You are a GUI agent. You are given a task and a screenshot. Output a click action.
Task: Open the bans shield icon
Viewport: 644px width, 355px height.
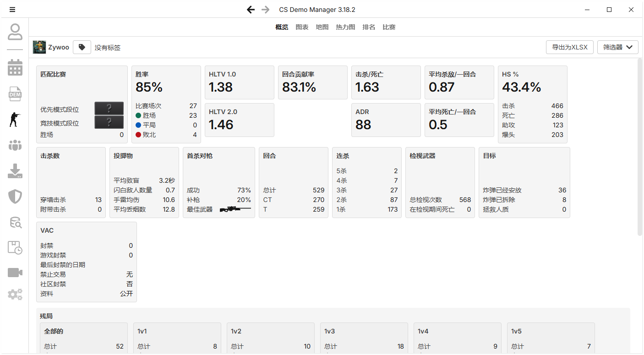(15, 197)
